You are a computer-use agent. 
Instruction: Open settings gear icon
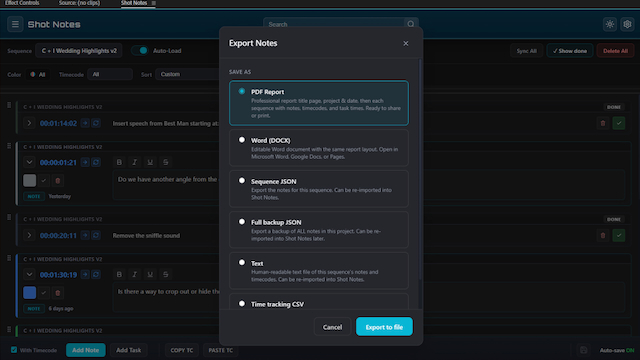(x=627, y=24)
